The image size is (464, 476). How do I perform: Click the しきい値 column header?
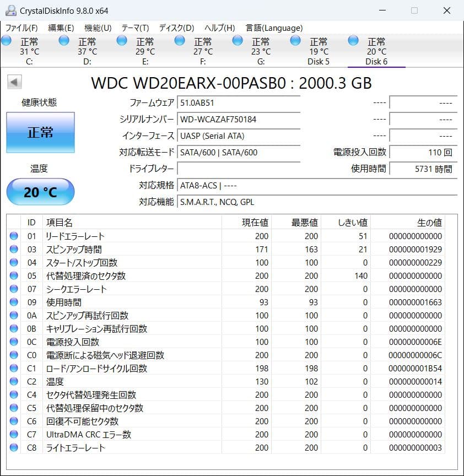346,223
